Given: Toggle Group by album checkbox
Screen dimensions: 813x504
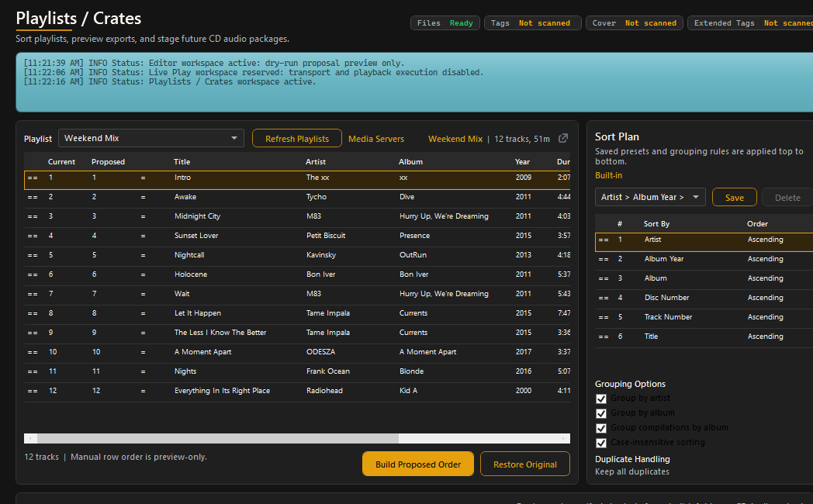Looking at the screenshot, I should (x=601, y=413).
